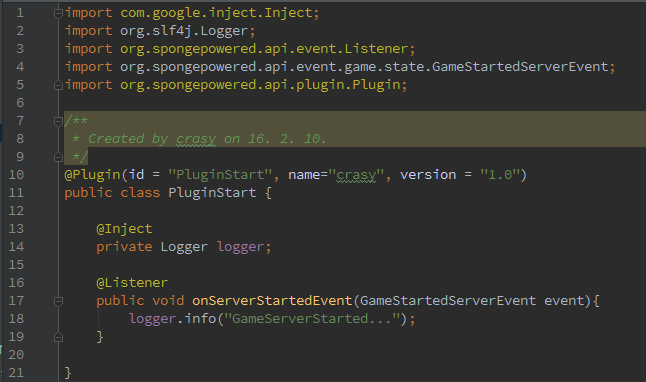This screenshot has width=646, height=382.
Task: Click the method fold end marker at line 19
Action: [x=59, y=337]
